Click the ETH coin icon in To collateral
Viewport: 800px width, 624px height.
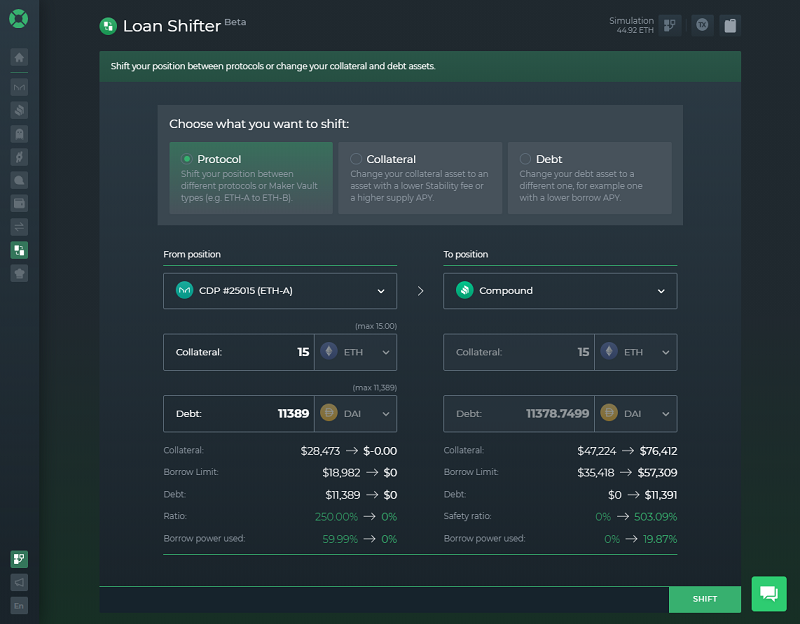(609, 351)
